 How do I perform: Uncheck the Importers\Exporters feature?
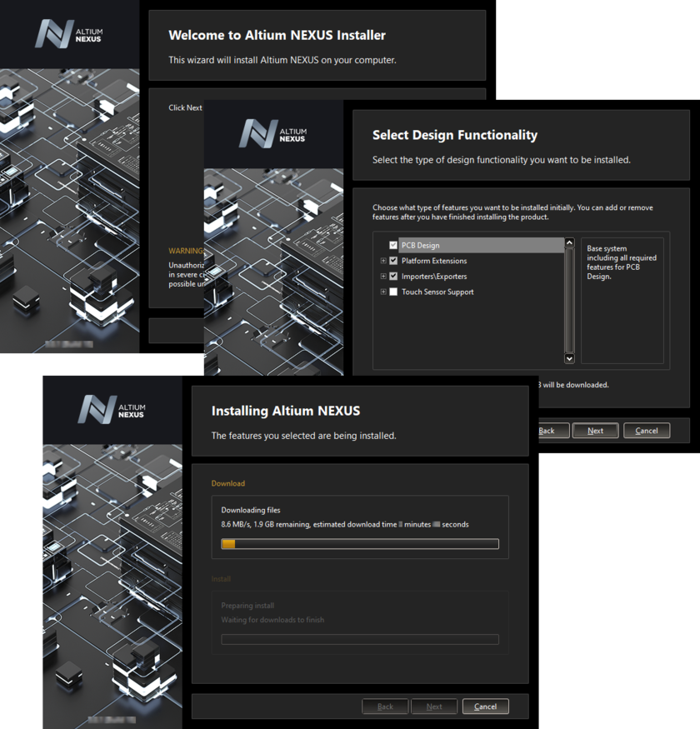pos(394,277)
